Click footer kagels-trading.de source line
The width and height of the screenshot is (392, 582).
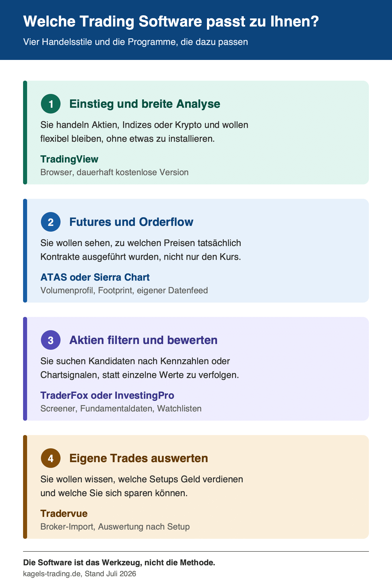[80, 574]
